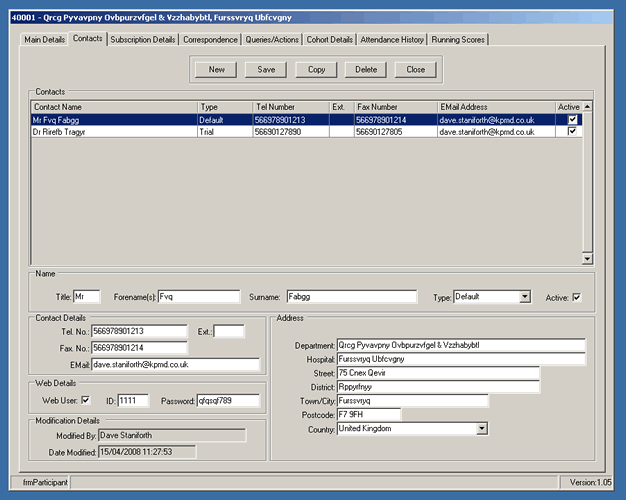Click tel number 56690127890 cell

tap(291, 132)
